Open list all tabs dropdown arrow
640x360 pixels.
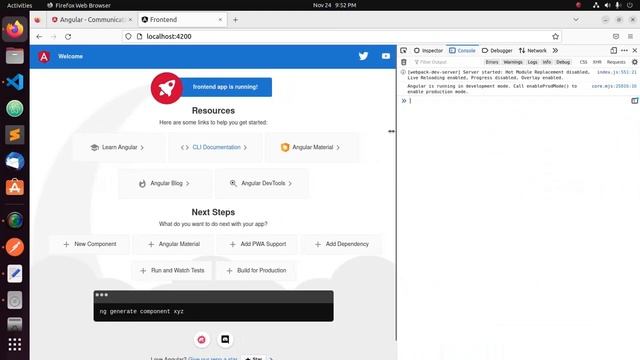click(x=576, y=20)
